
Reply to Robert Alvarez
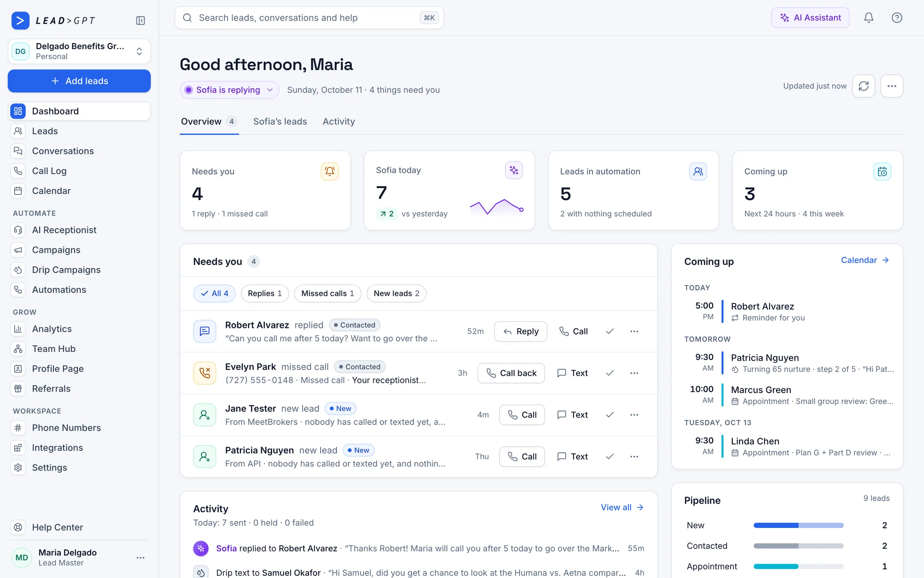click(520, 331)
